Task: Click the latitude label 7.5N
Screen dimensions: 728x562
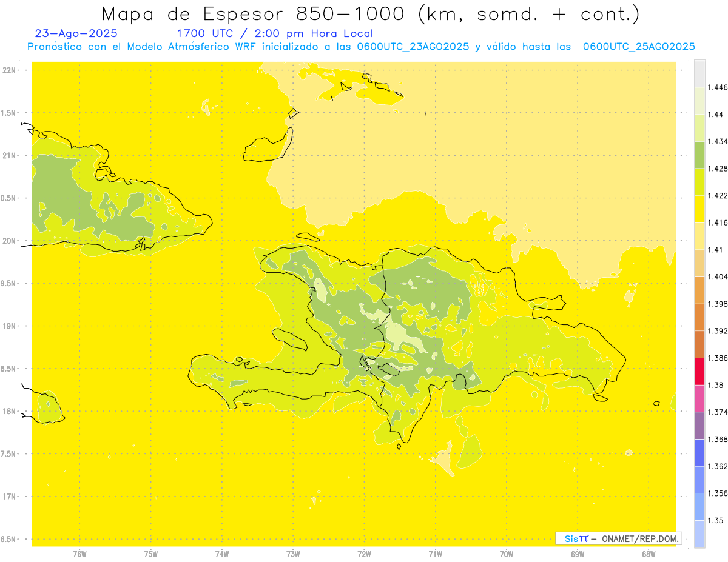Action: coord(9,455)
